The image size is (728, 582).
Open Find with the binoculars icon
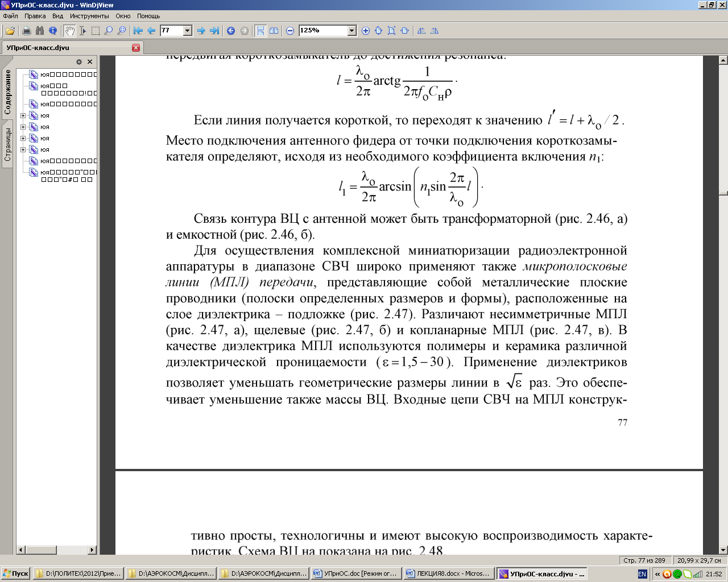coord(40,31)
